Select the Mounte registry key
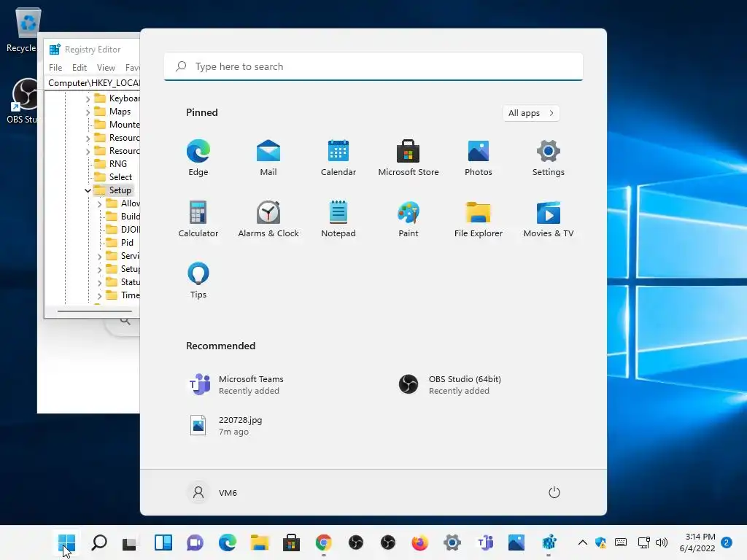This screenshot has height=560, width=747. (124, 125)
